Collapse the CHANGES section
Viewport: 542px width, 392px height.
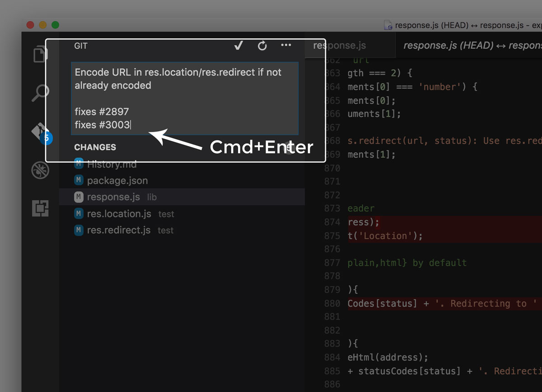click(95, 147)
